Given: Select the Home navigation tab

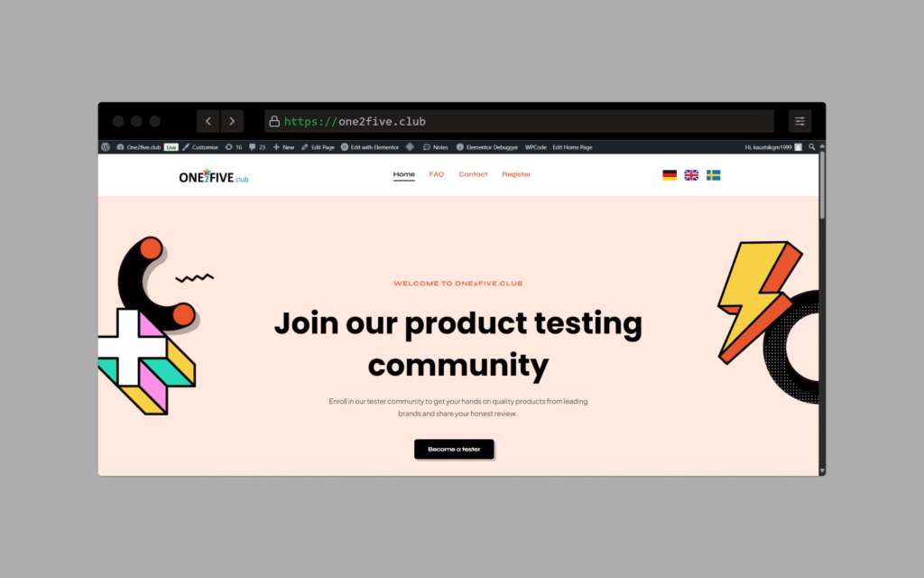Looking at the screenshot, I should pos(404,174).
